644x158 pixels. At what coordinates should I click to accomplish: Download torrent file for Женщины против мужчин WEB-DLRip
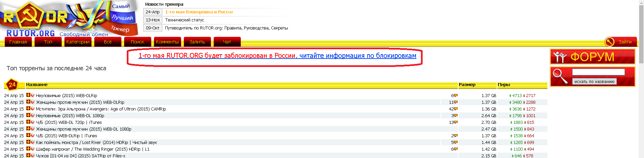click(x=29, y=102)
